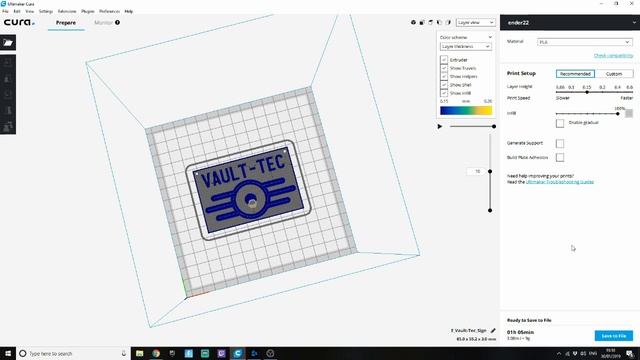
Task: Click the Save to File button
Action: tap(614, 336)
